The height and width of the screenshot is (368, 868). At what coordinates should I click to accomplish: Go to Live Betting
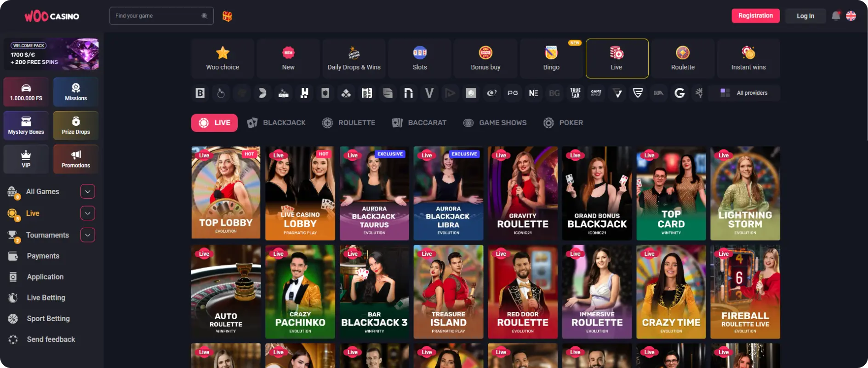(46, 298)
